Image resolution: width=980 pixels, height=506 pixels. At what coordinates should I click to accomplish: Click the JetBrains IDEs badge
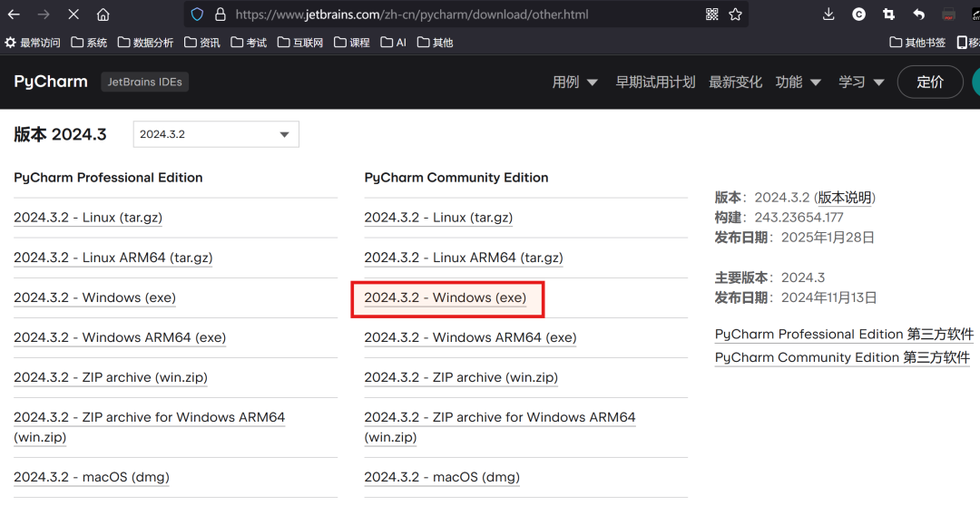(x=145, y=82)
